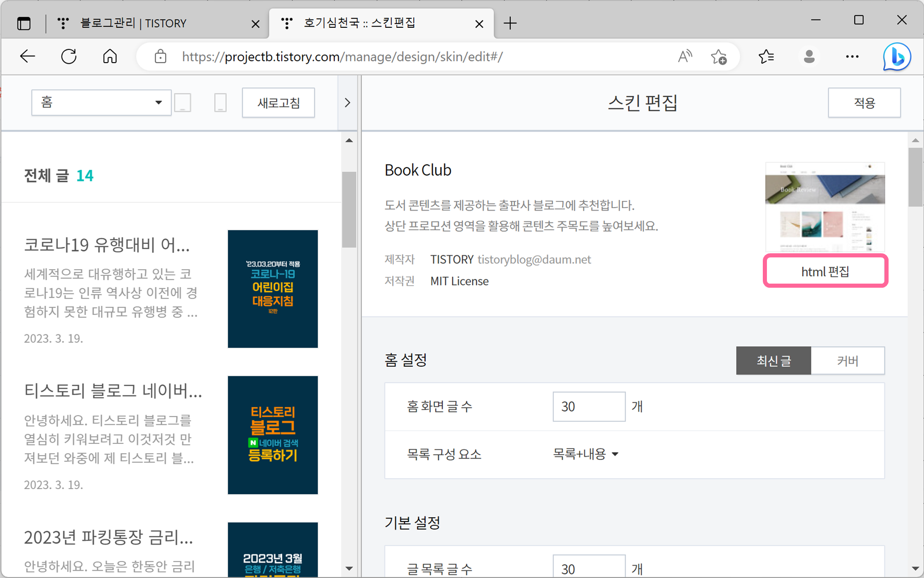Select 최신 글 home setting tab
The image size is (924, 578).
click(x=774, y=361)
